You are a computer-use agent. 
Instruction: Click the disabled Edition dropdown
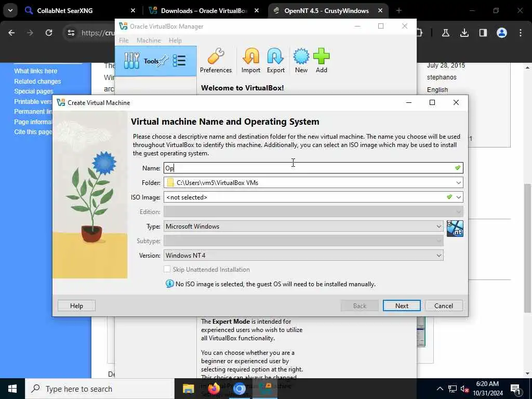tap(313, 212)
